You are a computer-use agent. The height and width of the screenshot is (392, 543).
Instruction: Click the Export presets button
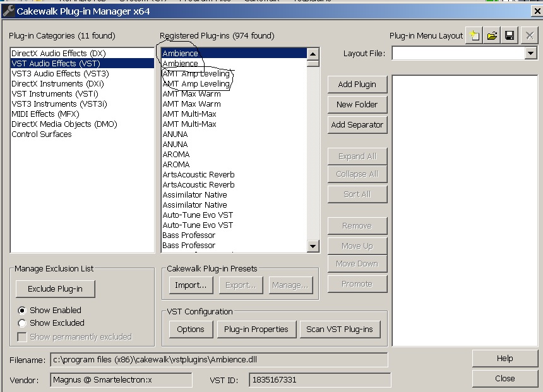[241, 285]
